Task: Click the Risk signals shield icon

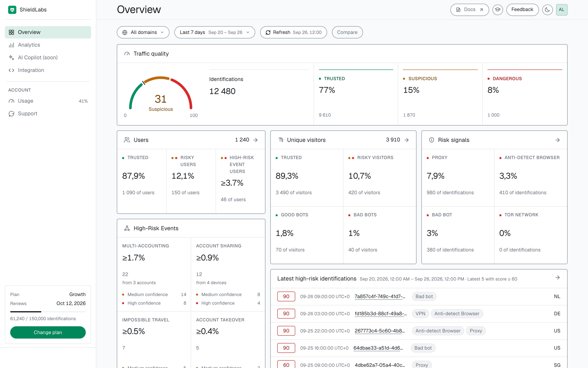Action: pos(432,140)
